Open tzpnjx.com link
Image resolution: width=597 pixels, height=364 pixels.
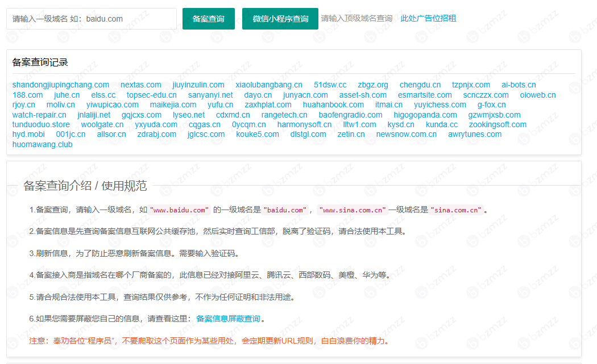pos(471,85)
